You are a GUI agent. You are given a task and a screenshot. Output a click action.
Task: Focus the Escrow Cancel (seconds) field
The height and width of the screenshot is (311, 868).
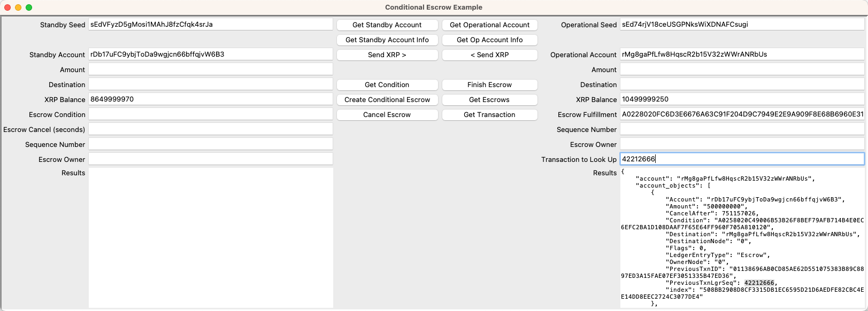(211, 129)
